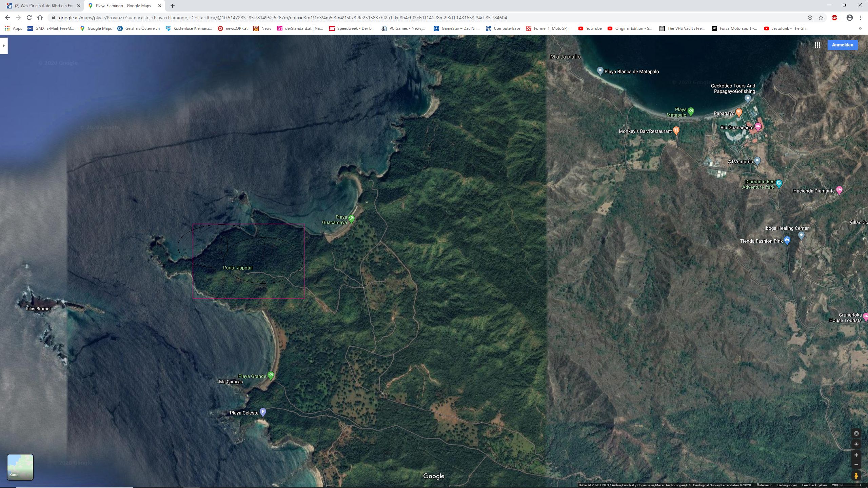This screenshot has width=868, height=488.
Task: Switch to Karte map layer thumbnail
Action: pos(20,467)
